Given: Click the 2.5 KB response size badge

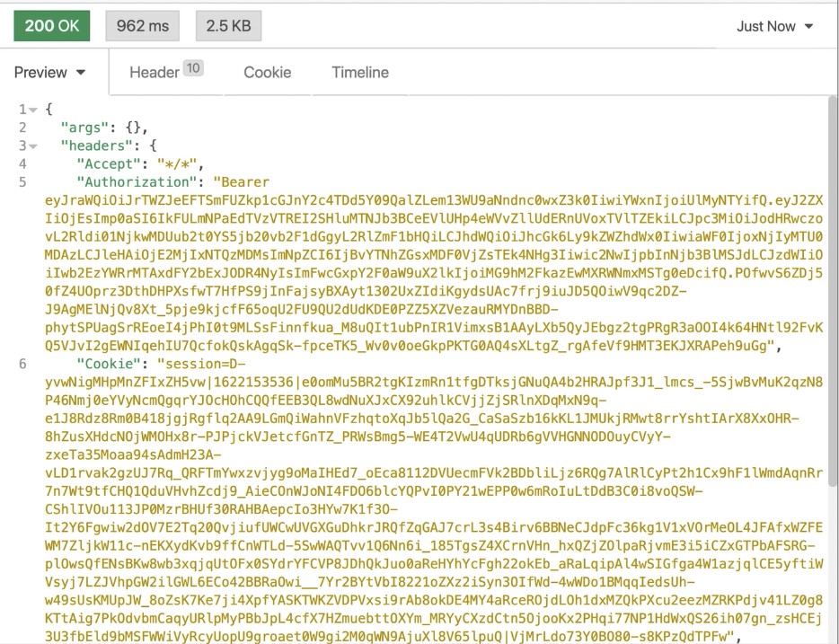Looking at the screenshot, I should click(x=228, y=26).
